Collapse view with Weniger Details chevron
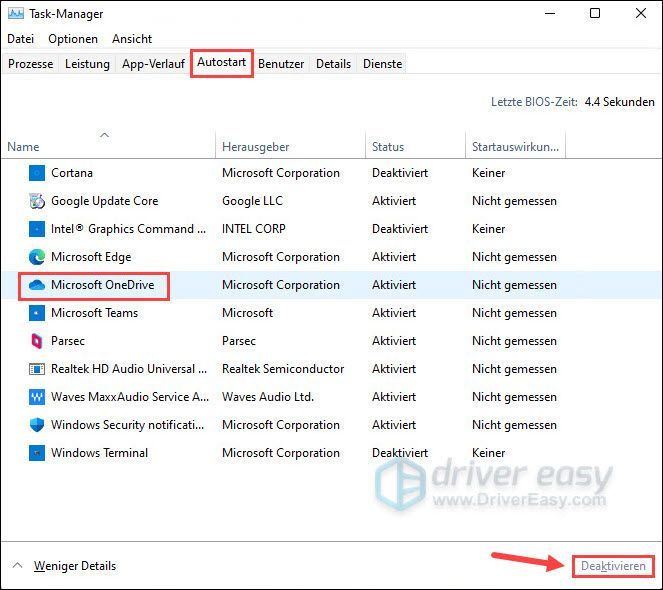The width and height of the screenshot is (663, 590). point(17,565)
